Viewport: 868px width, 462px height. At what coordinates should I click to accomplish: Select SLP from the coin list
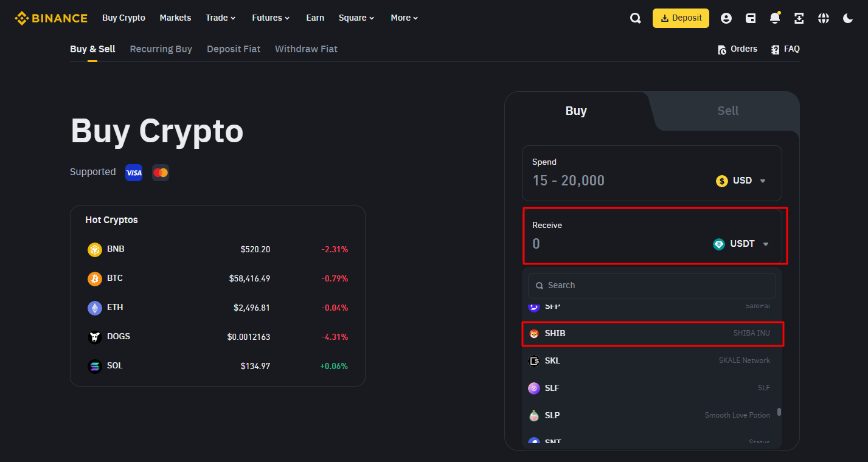click(x=652, y=415)
